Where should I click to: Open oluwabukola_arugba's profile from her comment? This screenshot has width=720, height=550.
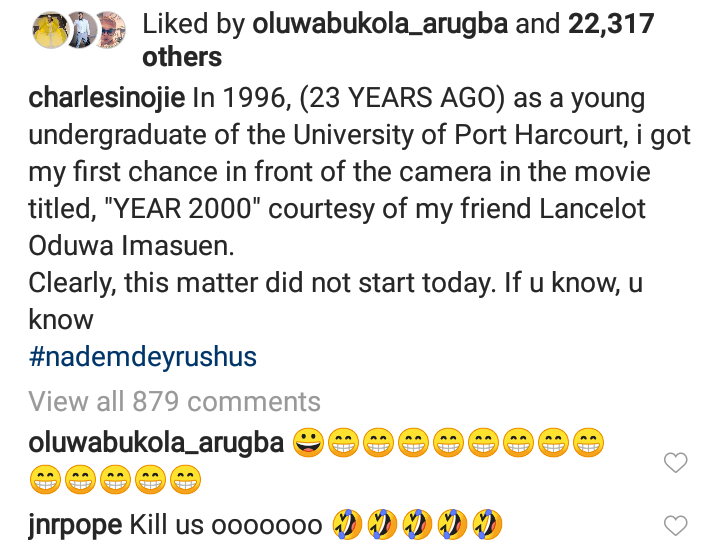click(157, 442)
